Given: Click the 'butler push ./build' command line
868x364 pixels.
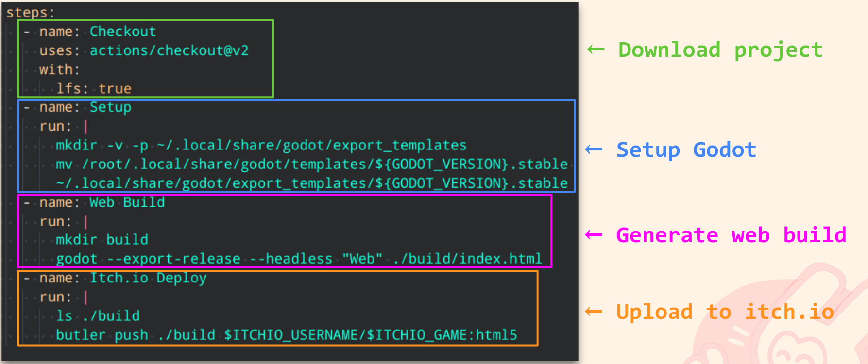Looking at the screenshot, I should click(x=287, y=335).
